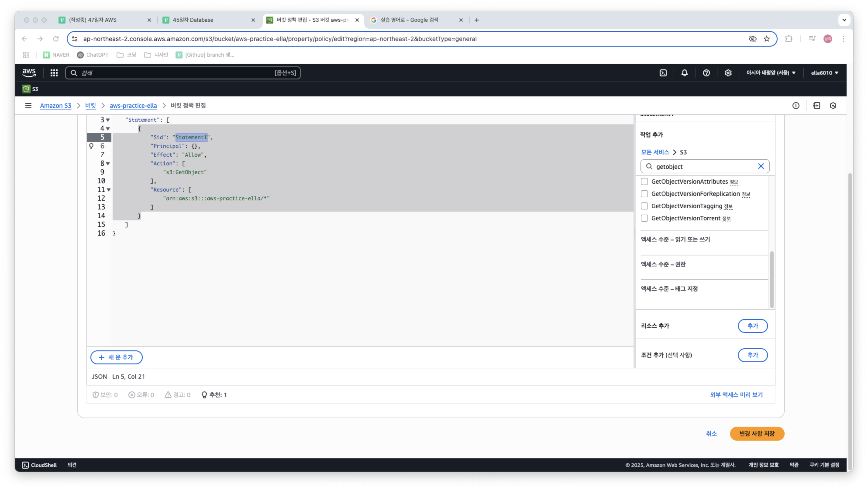Open the NAVER bookmark

tap(56, 55)
